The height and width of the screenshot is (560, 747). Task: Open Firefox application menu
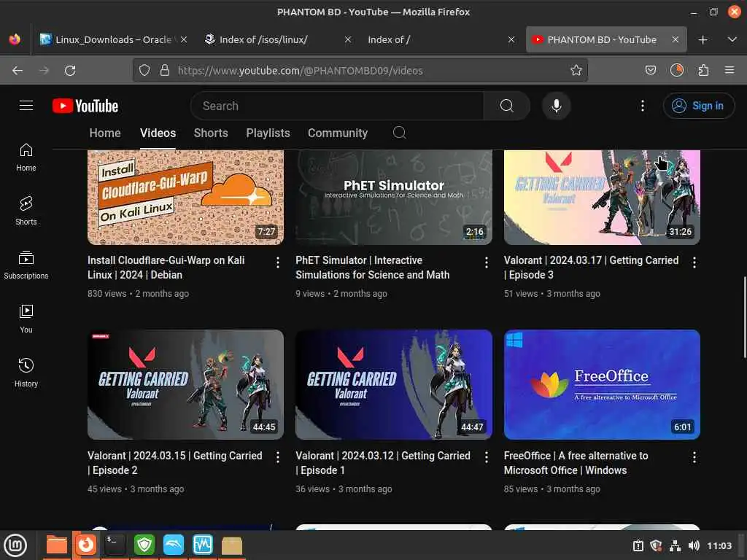[x=729, y=71]
